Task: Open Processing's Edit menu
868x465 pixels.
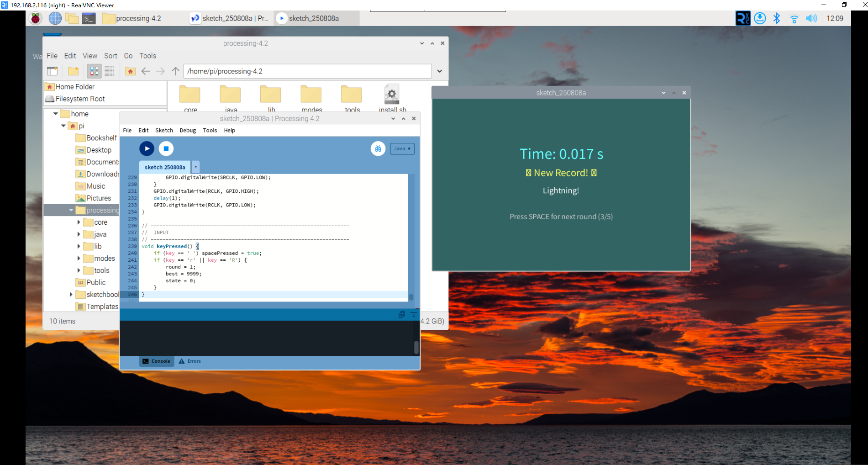Action: (143, 130)
